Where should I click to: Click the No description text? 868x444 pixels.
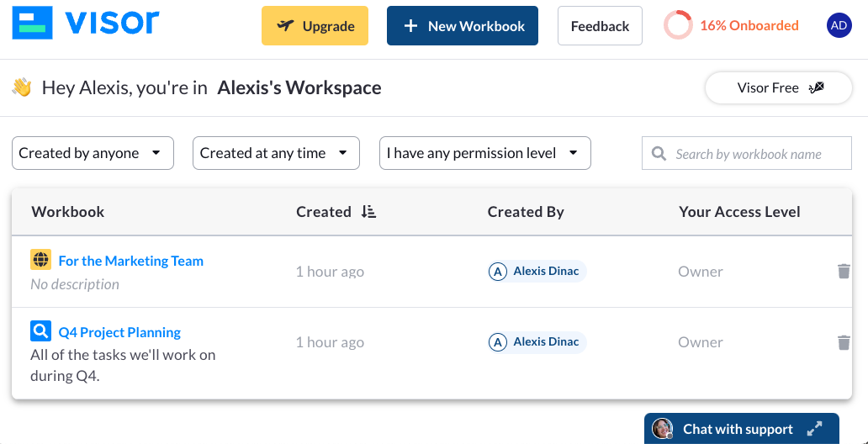(x=75, y=284)
